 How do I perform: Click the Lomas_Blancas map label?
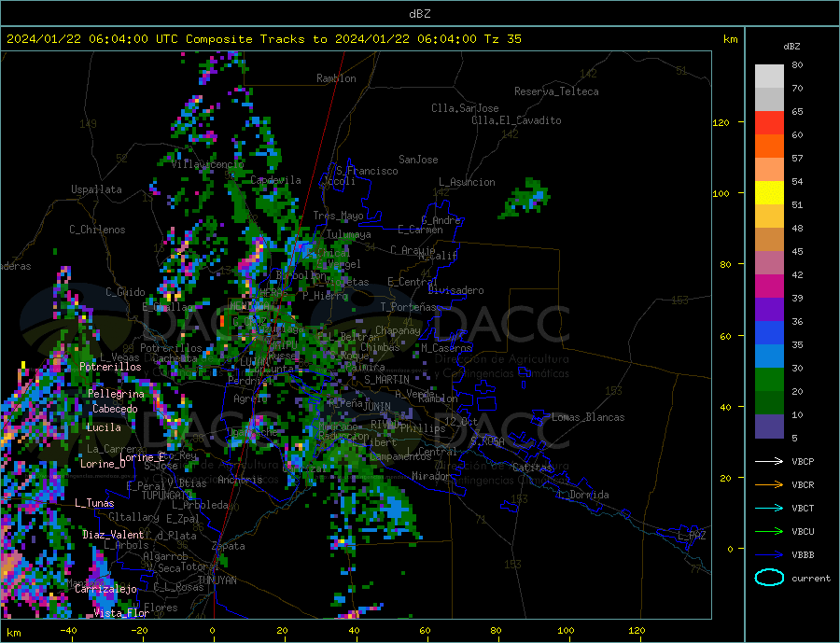click(588, 417)
